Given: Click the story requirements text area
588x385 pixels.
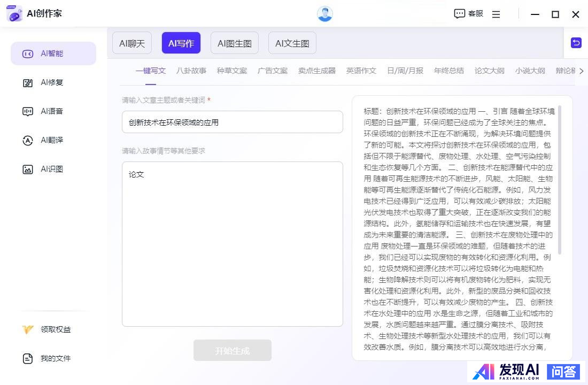Looking at the screenshot, I should click(232, 244).
